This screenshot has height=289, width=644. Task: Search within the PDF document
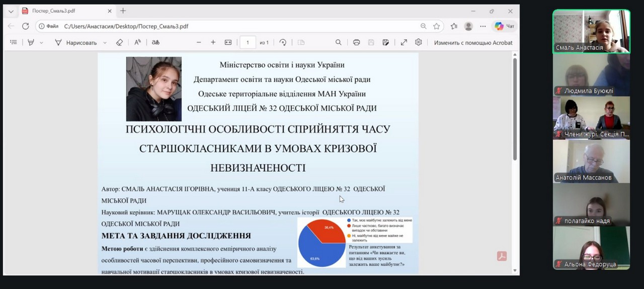coord(338,43)
